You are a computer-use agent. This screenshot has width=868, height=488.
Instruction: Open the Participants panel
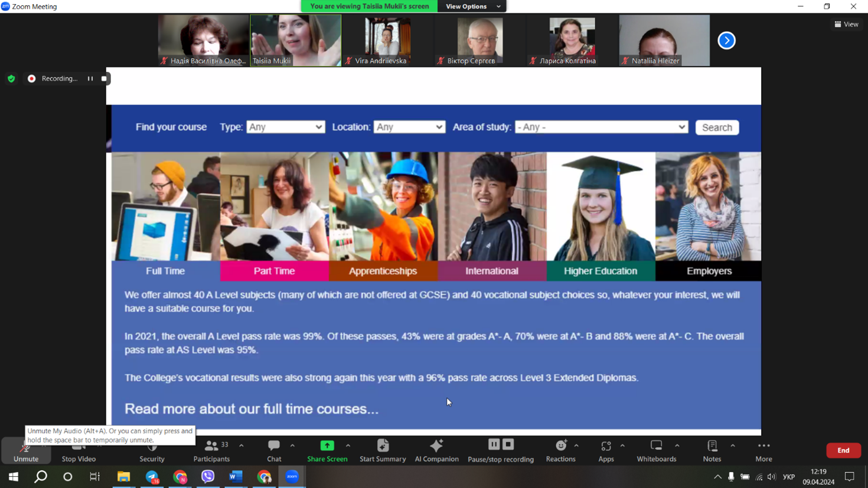point(211,451)
